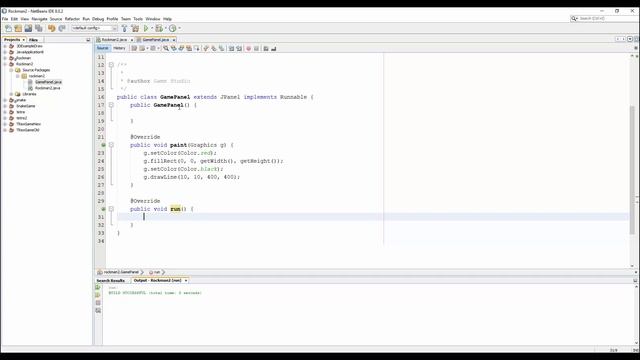Switch to the Files panel tab
Screen dimensions: 640x360
pos(33,40)
